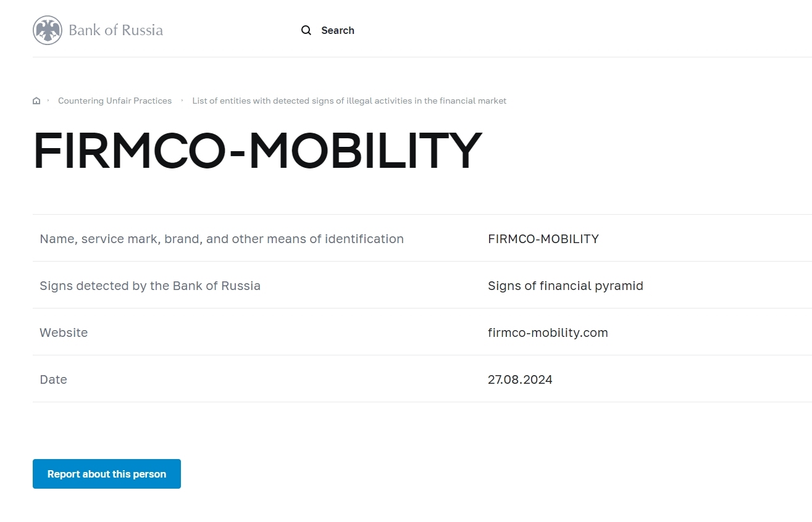Click Signs detected by the Bank of Russia label
812x522 pixels.
150,286
